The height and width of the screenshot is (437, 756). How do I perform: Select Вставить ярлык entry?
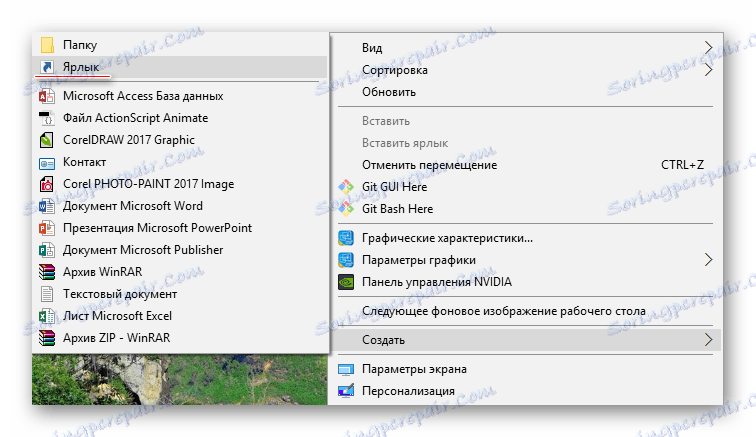coord(526,143)
